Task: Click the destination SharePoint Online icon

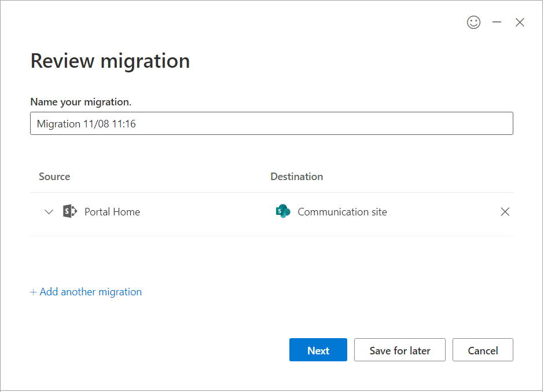Action: tap(283, 212)
